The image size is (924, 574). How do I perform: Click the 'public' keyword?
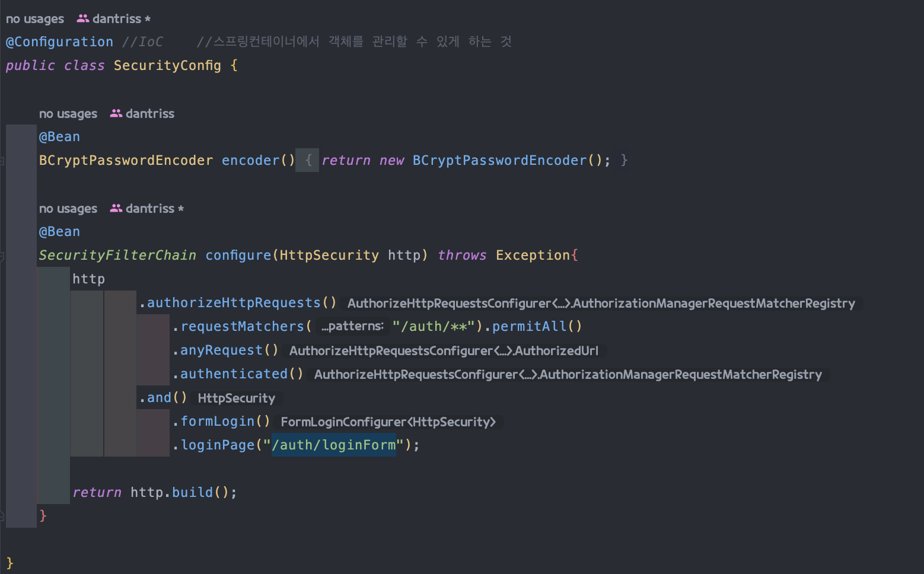(x=30, y=65)
